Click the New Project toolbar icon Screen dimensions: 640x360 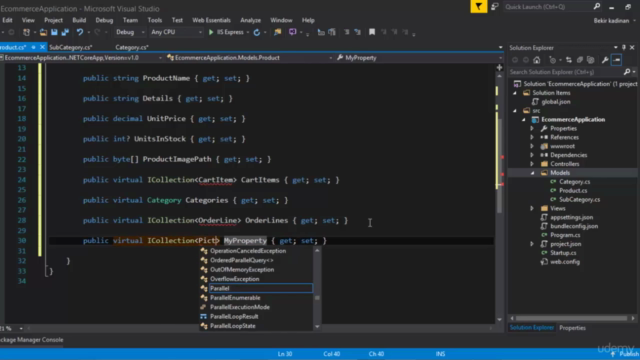(27, 32)
